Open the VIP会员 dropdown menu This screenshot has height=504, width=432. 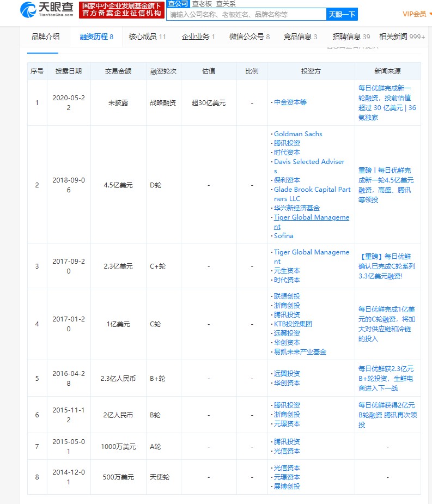pyautogui.click(x=416, y=14)
